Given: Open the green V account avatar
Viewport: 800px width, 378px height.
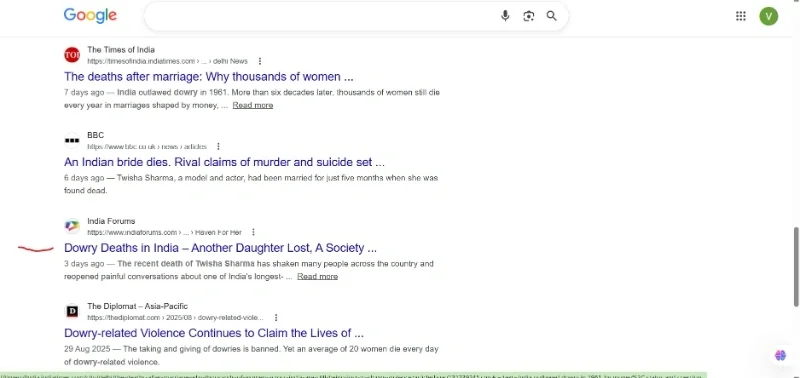Looking at the screenshot, I should pos(768,16).
